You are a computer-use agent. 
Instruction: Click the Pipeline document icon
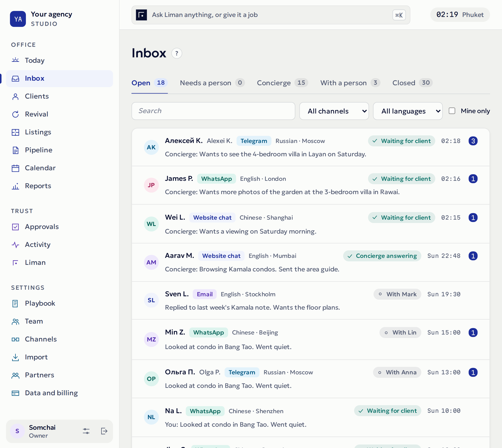coord(15,150)
